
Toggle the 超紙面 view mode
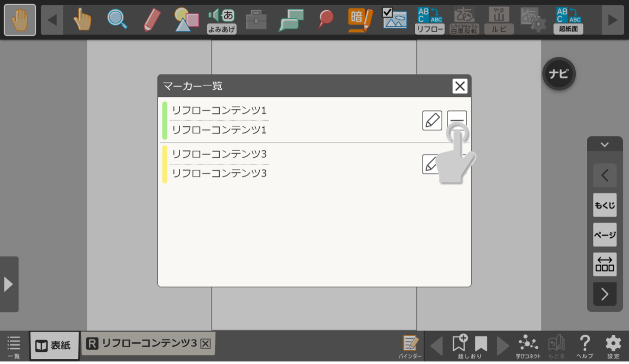pos(568,20)
